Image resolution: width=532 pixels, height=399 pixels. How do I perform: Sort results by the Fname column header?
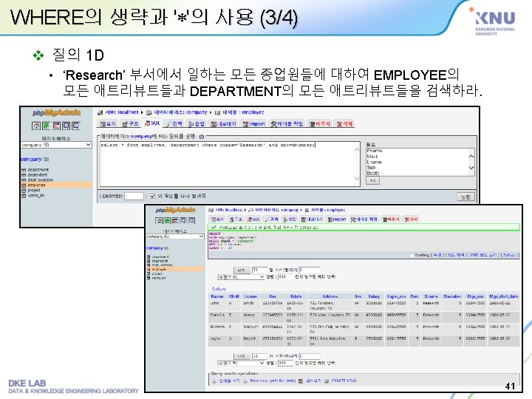pyautogui.click(x=217, y=296)
